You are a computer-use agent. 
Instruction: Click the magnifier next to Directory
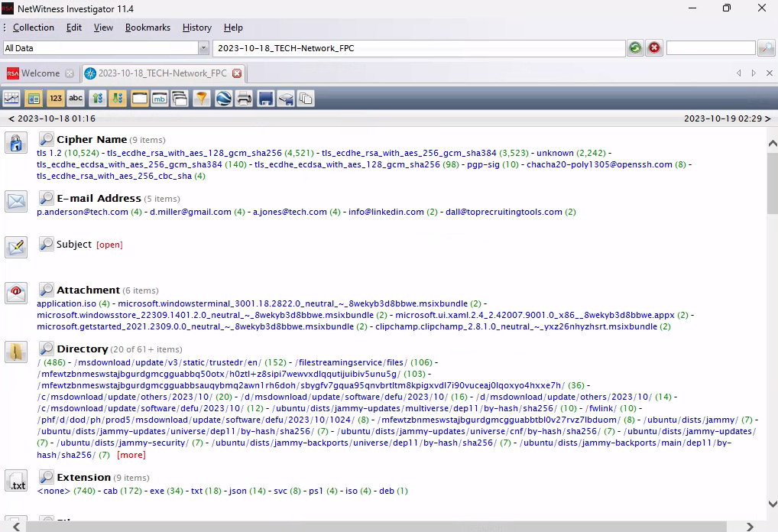pos(46,349)
